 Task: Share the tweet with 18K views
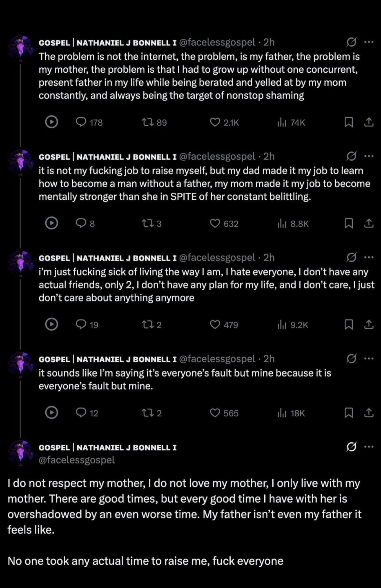[x=368, y=413]
